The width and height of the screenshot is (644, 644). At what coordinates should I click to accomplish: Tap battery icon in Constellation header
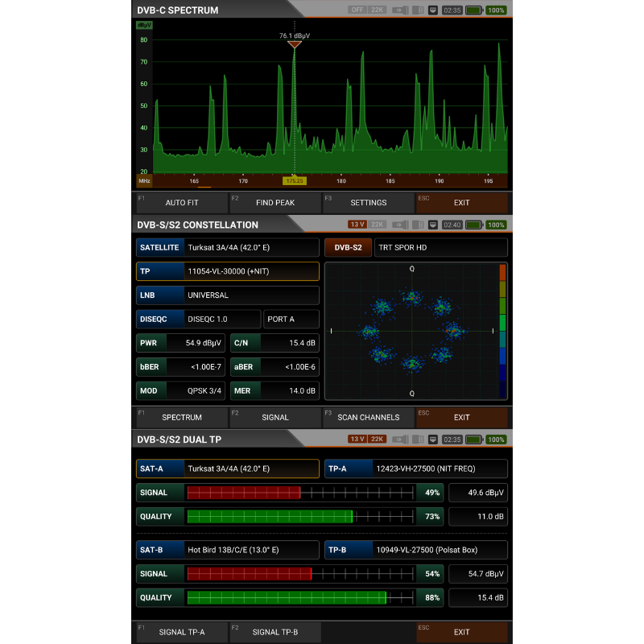point(474,225)
